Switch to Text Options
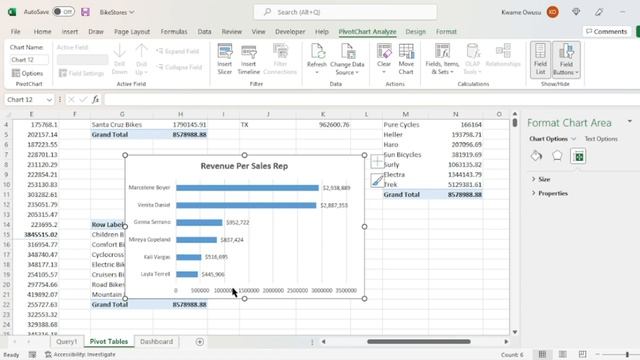Image resolution: width=640 pixels, height=360 pixels. (x=601, y=139)
